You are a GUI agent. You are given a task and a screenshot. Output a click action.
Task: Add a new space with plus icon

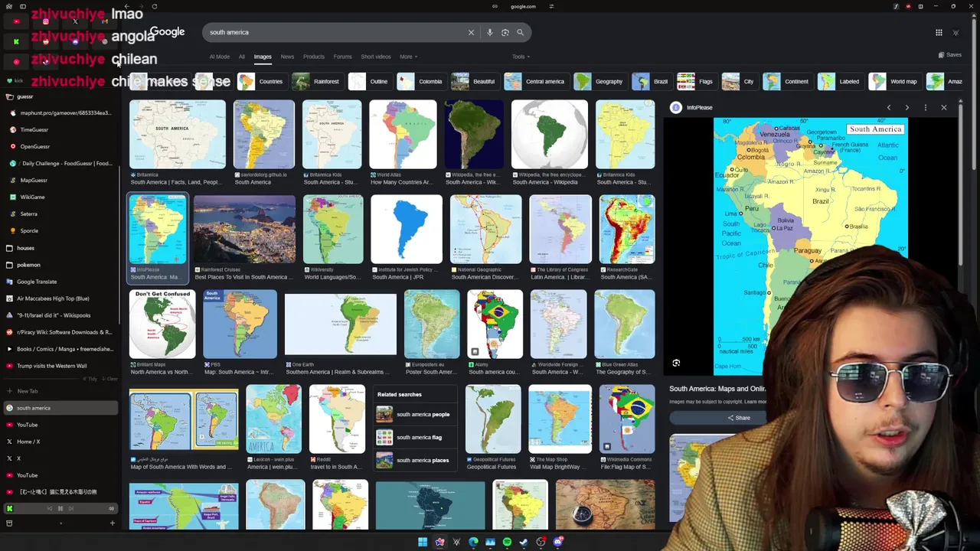(x=112, y=523)
